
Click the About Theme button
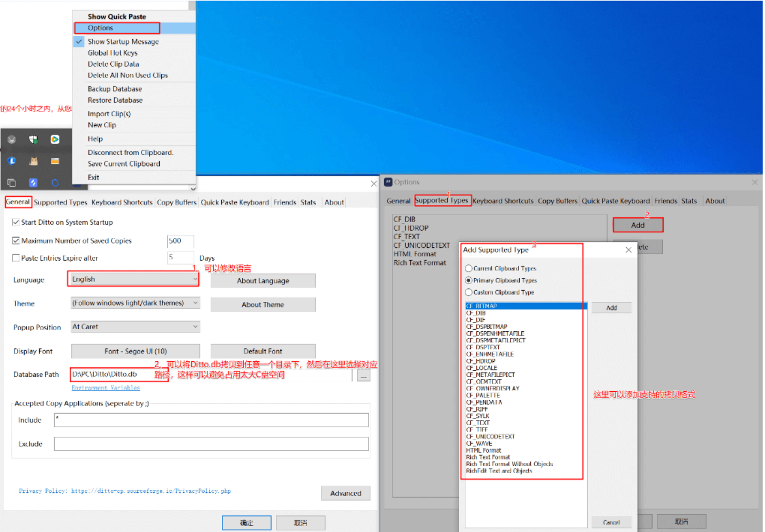click(x=263, y=305)
